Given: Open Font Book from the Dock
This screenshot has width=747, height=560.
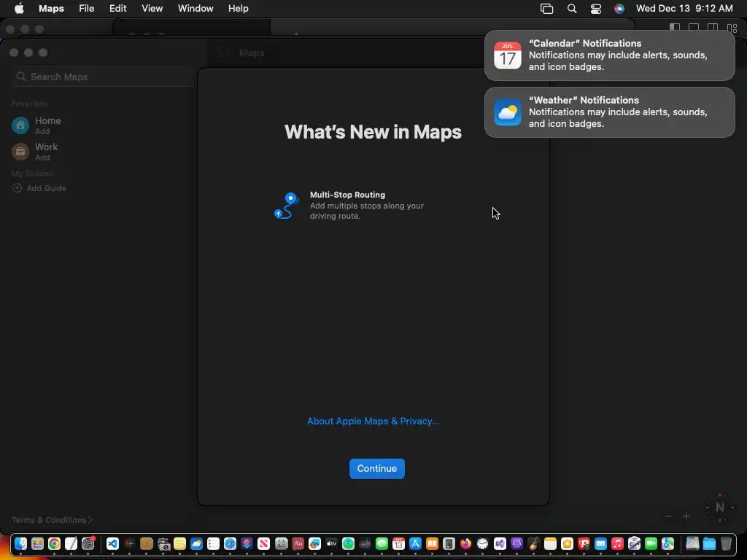Looking at the screenshot, I should click(282, 543).
